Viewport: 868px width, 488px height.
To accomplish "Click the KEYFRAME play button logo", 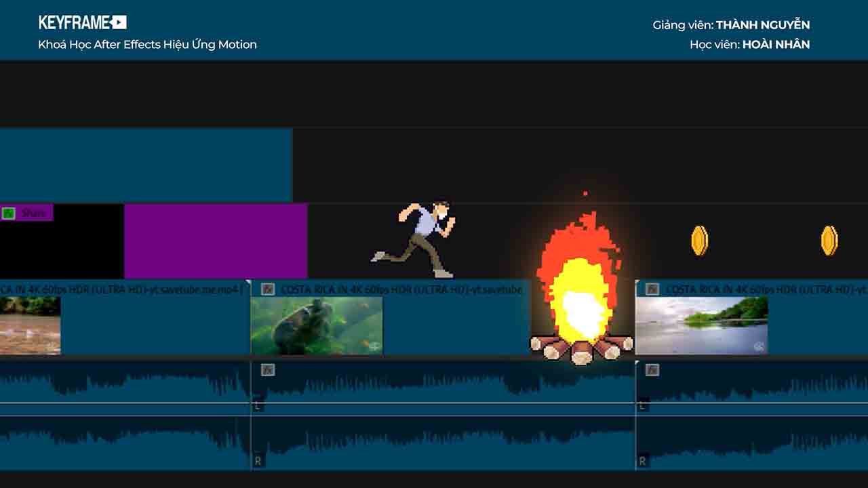I will [x=119, y=21].
